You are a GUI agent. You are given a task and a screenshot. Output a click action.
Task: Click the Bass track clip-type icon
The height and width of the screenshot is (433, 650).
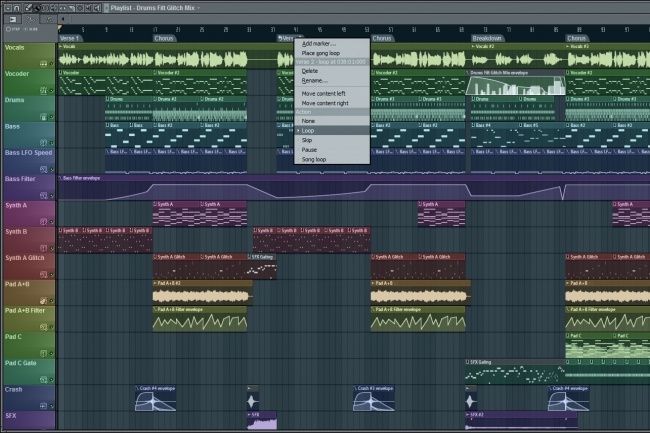pyautogui.click(x=44, y=143)
